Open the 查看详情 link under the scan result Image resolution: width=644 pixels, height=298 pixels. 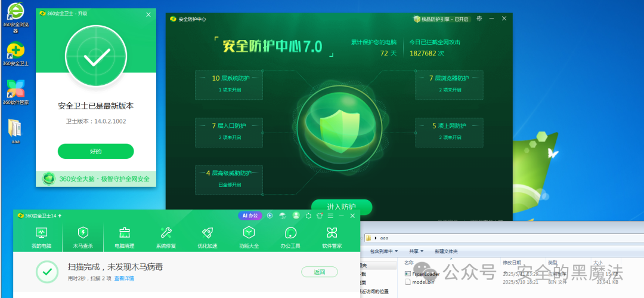(x=124, y=278)
